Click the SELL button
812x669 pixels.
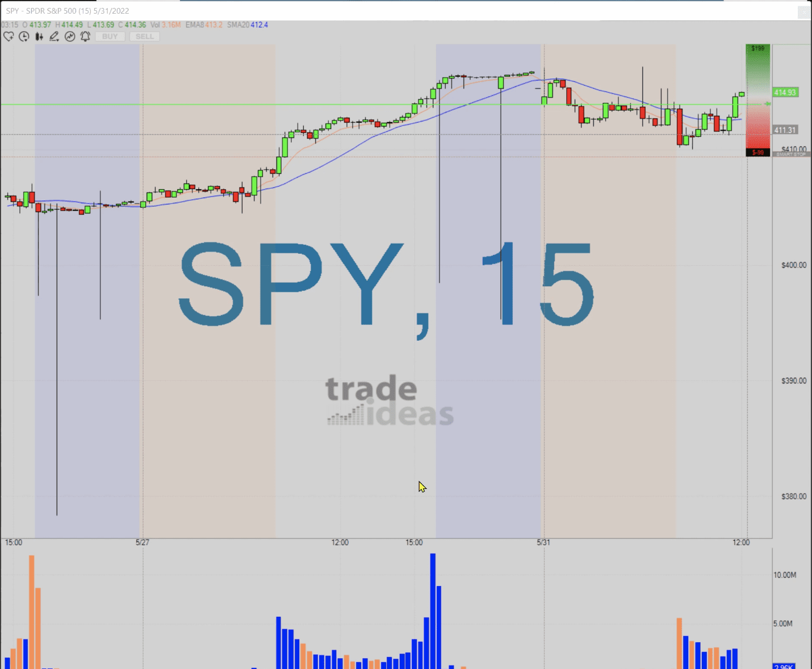pyautogui.click(x=144, y=36)
